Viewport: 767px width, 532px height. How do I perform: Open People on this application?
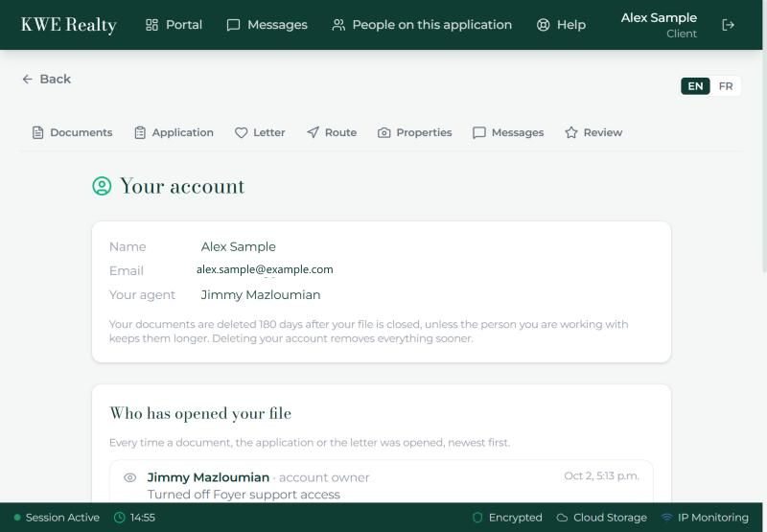click(x=422, y=25)
